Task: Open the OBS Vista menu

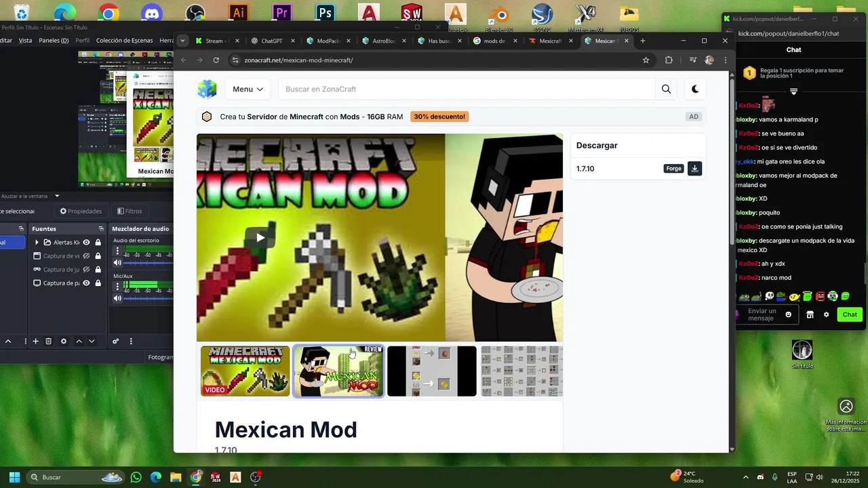Action: click(25, 41)
